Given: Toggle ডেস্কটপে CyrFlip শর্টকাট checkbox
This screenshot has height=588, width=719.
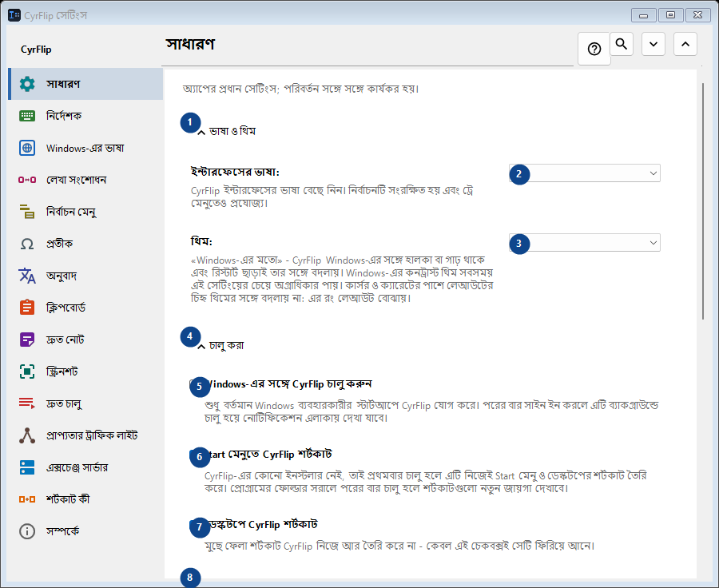Looking at the screenshot, I should (194, 524).
